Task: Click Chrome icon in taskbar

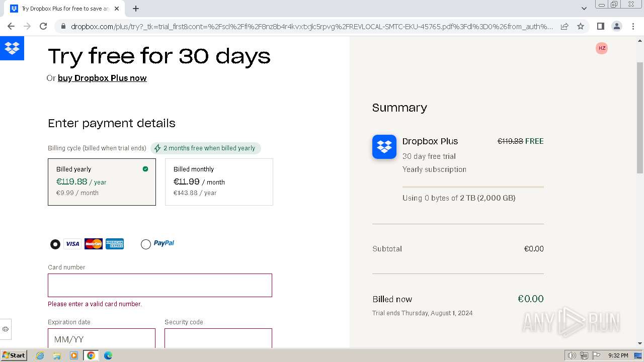Action: 91,355
